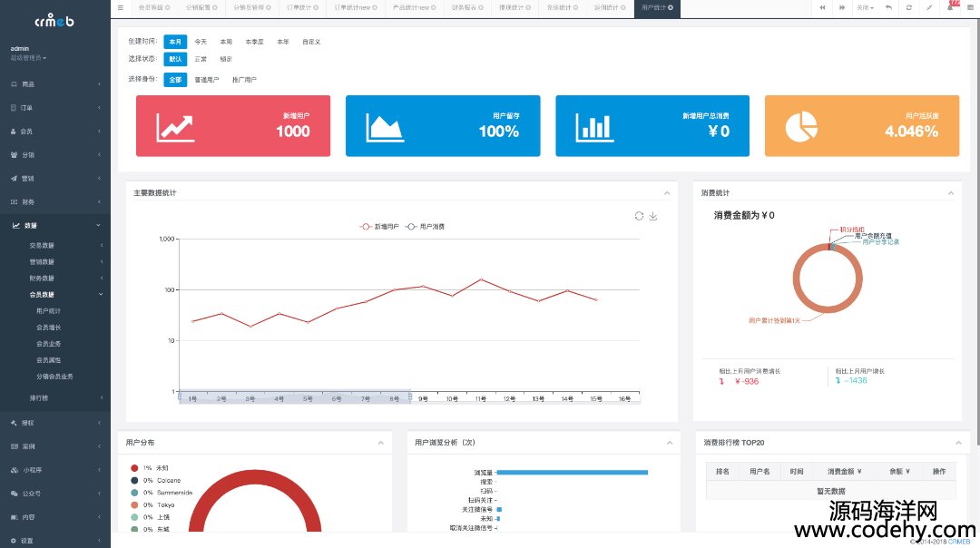This screenshot has height=548, width=980.
Task: Toggle Summerside color swatch in 用户分布 legend
Action: pos(134,493)
